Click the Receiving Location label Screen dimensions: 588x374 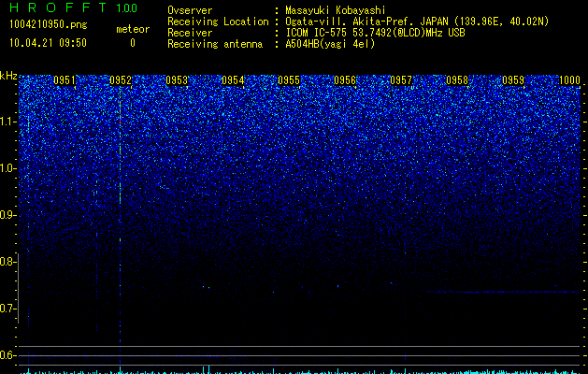[218, 22]
